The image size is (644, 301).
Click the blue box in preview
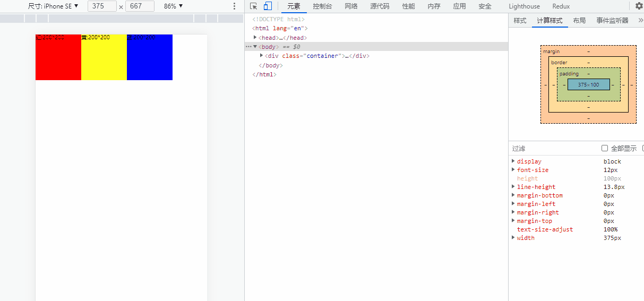pyautogui.click(x=150, y=57)
